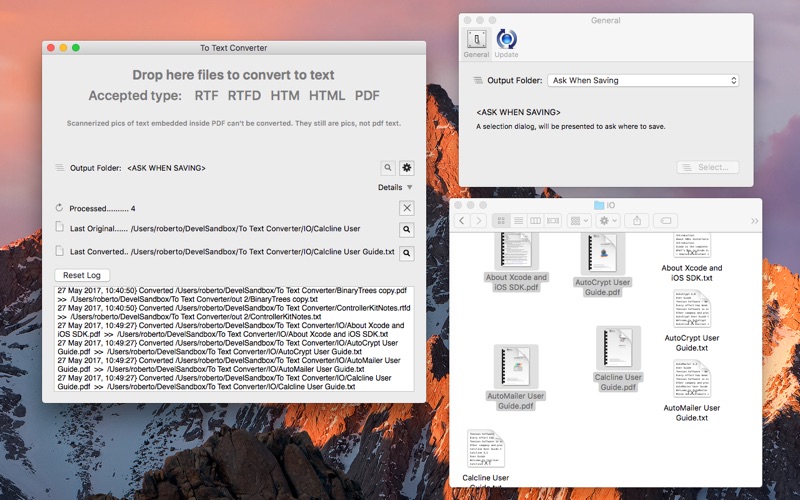Expand the Finder toolbar overflow chevrons
Viewport: 800px width, 500px height.
754,220
